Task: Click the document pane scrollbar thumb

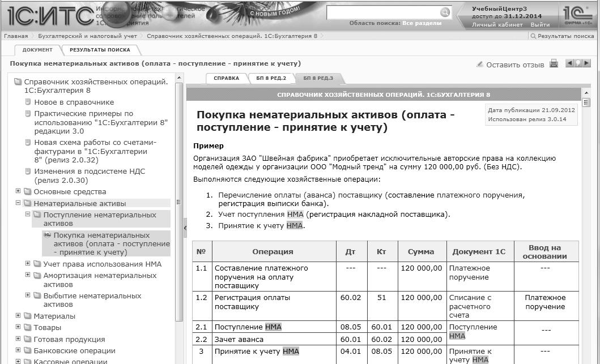Action: [586, 102]
